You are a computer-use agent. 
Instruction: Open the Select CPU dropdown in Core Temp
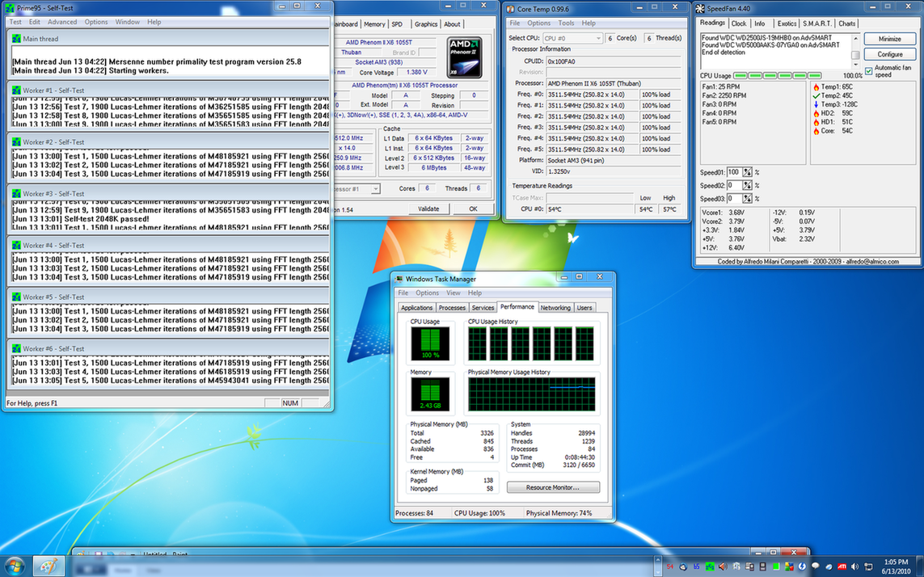[x=572, y=38]
